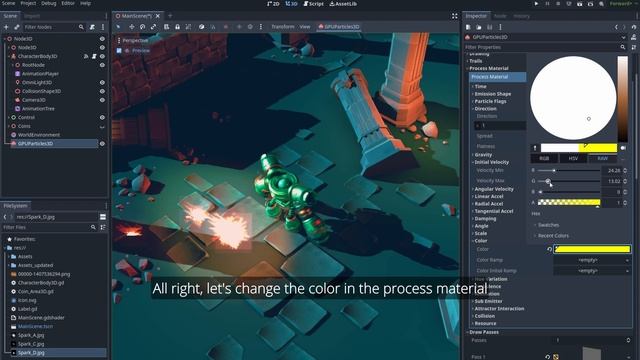Toggle OmniLight3D visibility eye
The width and height of the screenshot is (640, 360).
click(x=102, y=82)
